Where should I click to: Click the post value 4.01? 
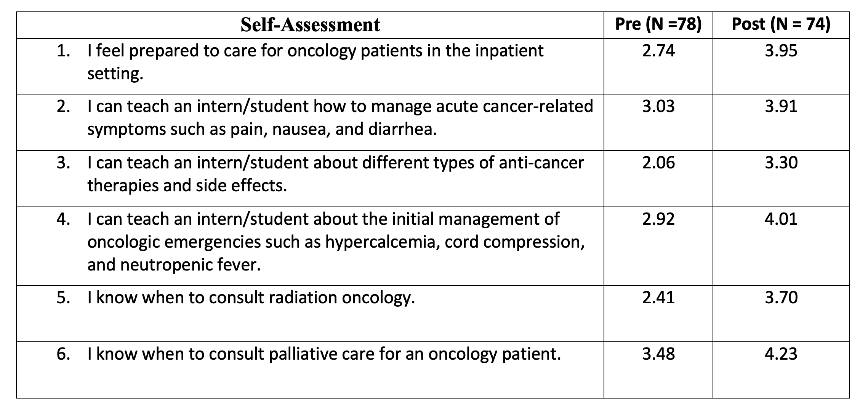781,219
